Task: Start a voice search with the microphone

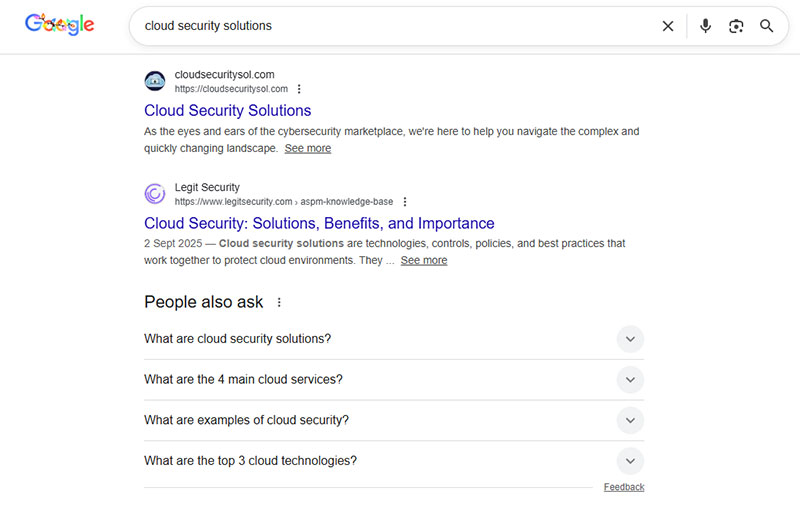Action: tap(706, 26)
